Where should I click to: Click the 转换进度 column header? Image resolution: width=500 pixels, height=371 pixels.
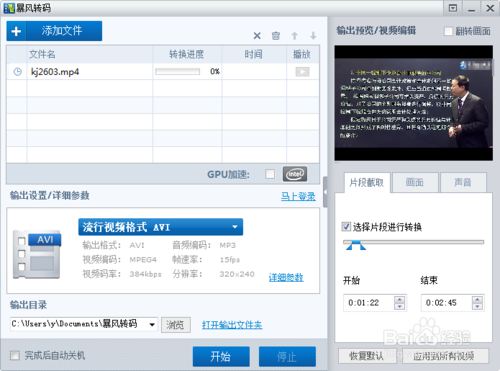(x=187, y=54)
